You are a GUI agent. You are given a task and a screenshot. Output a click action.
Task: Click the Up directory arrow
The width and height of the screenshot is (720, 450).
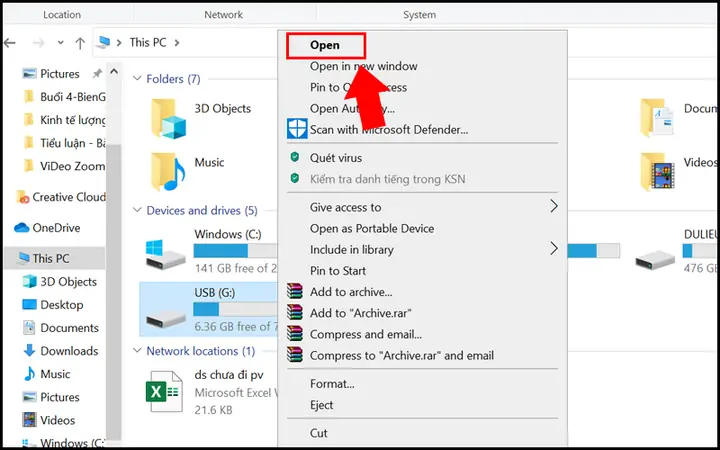coord(80,43)
